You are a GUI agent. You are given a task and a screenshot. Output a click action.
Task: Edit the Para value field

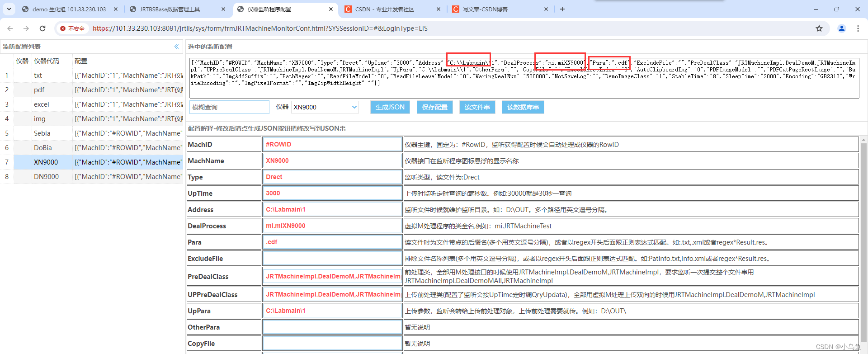point(332,242)
